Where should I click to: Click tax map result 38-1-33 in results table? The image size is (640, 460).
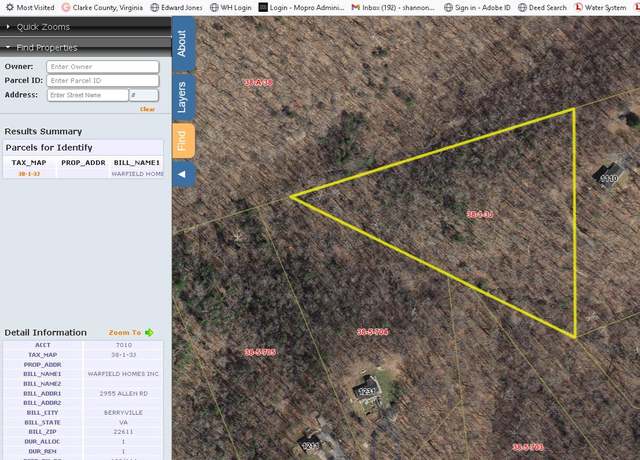(29, 174)
